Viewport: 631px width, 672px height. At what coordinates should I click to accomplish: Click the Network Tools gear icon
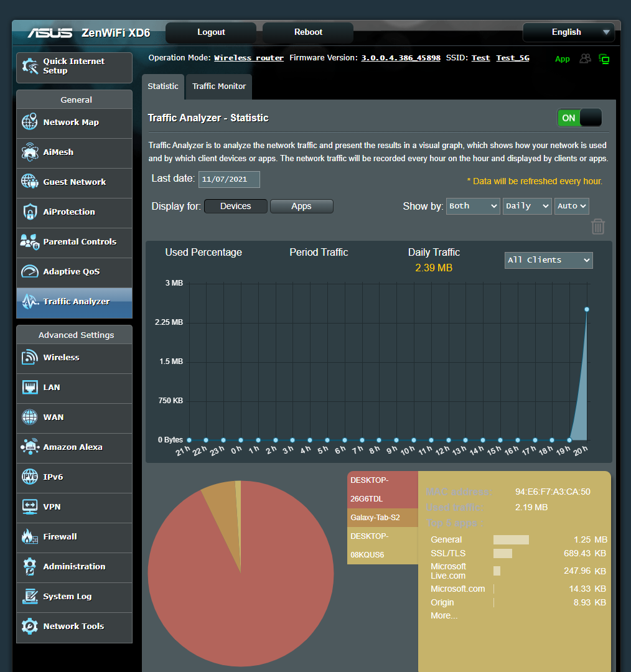click(x=30, y=626)
